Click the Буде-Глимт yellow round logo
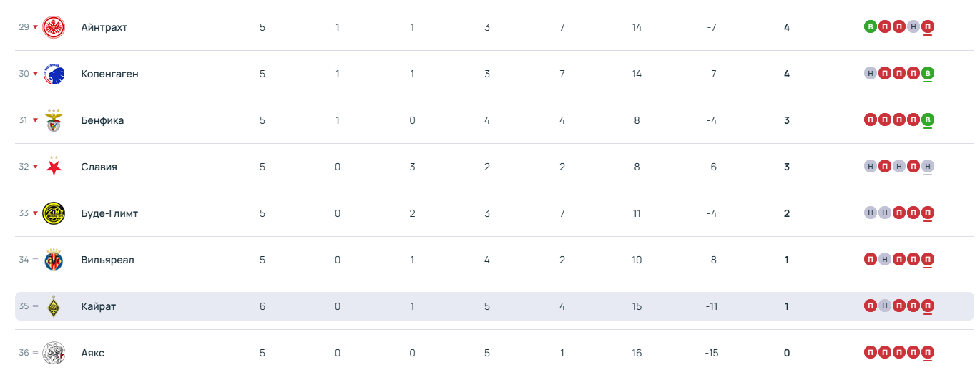 click(x=54, y=213)
